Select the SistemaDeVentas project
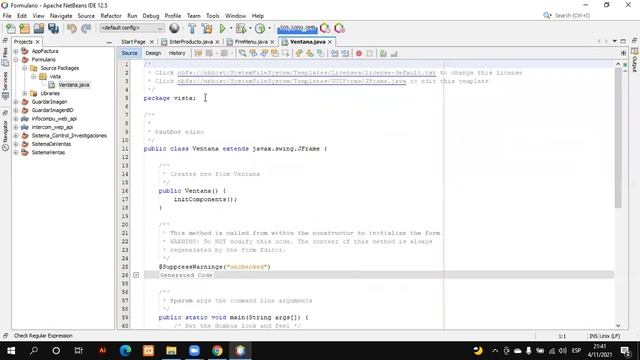This screenshot has height=360, width=640. [x=51, y=144]
